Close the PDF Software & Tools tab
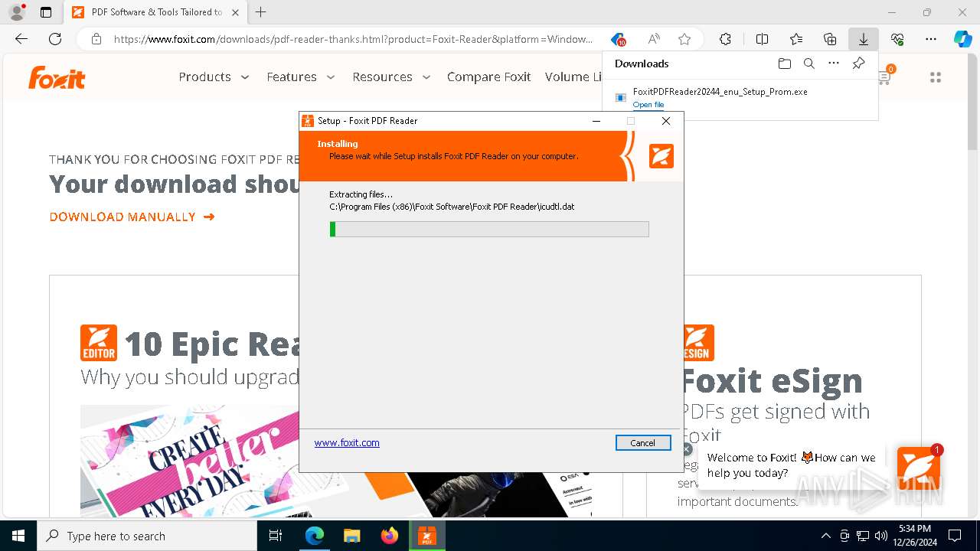 [235, 12]
